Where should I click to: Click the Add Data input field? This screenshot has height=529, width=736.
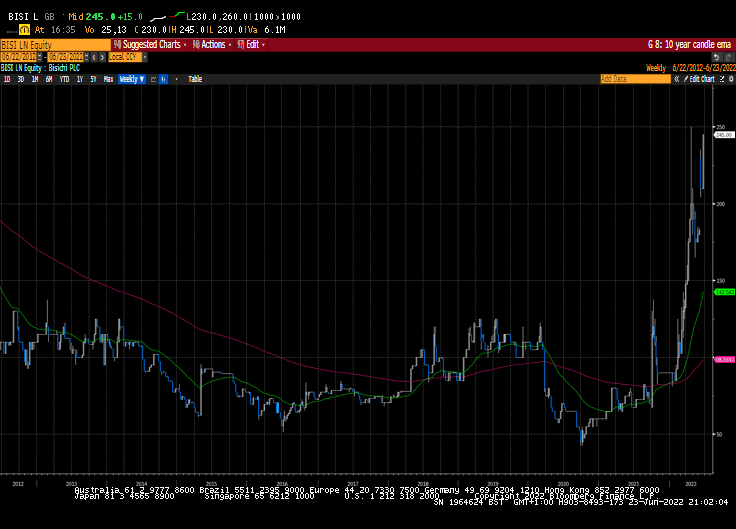pyautogui.click(x=631, y=78)
